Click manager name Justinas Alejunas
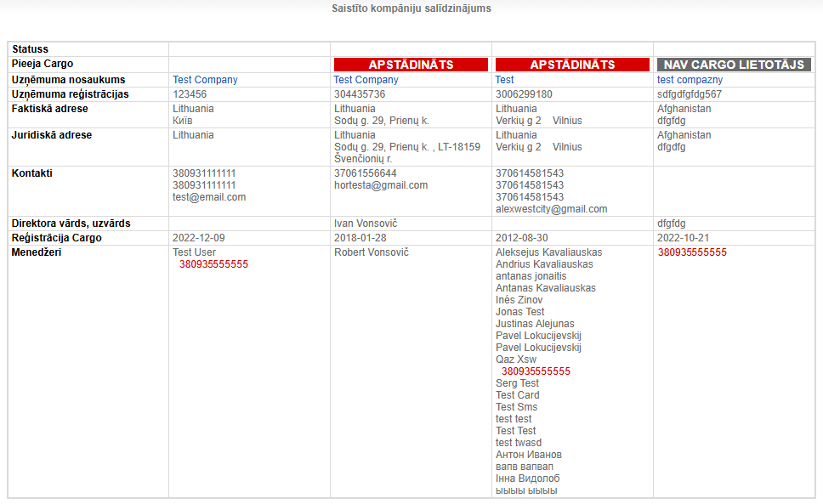 tap(535, 324)
